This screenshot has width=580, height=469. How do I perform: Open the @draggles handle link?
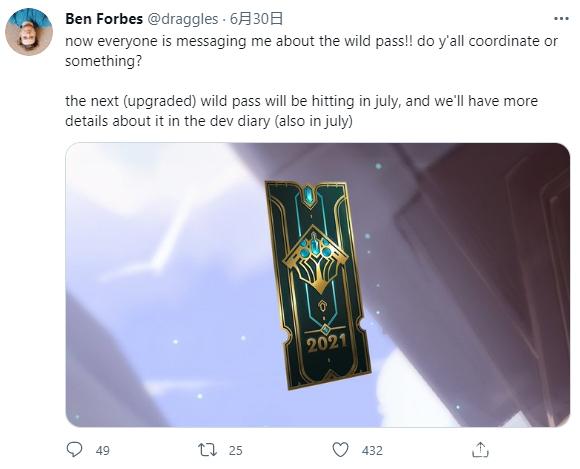point(183,19)
